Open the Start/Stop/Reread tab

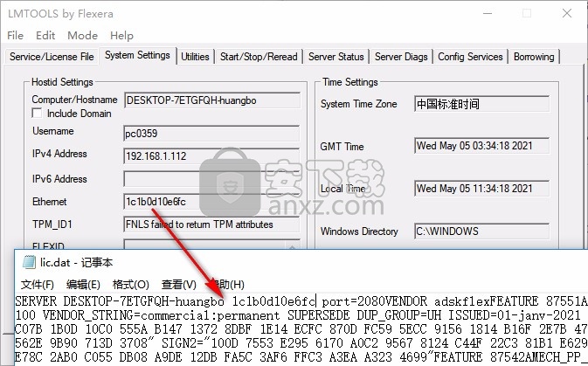pos(259,57)
